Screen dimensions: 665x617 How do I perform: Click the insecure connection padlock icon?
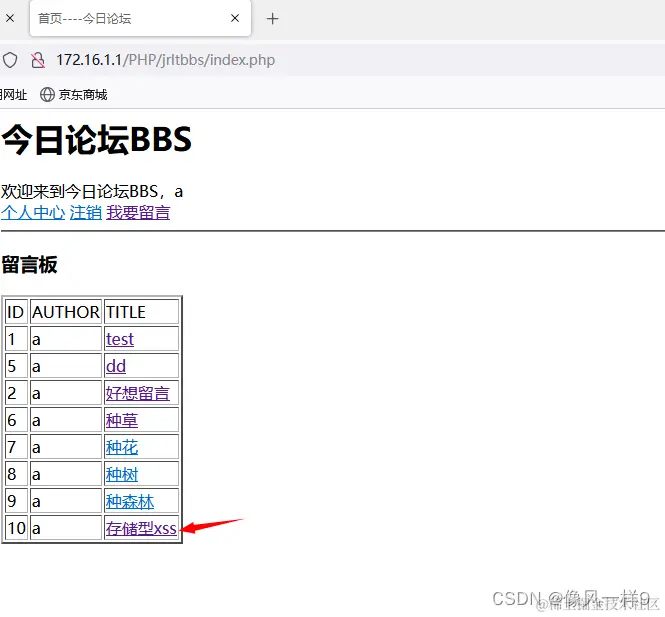38,60
